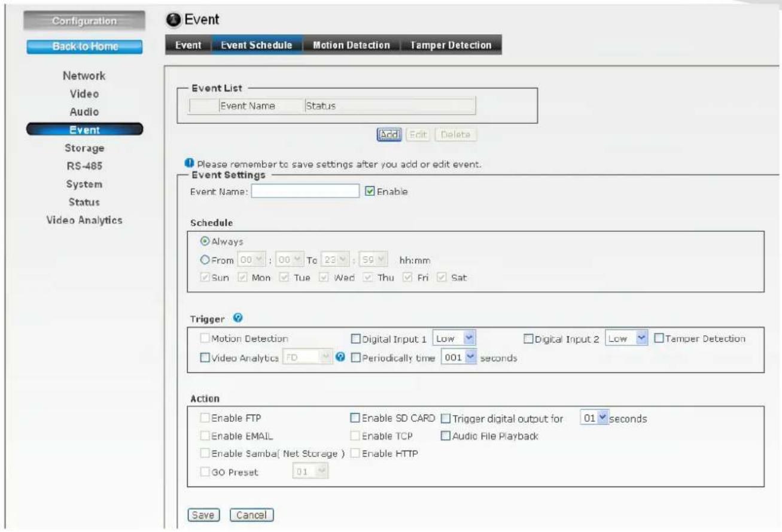Check the Digital Input 2 trigger
The width and height of the screenshot is (782, 532).
click(x=528, y=339)
